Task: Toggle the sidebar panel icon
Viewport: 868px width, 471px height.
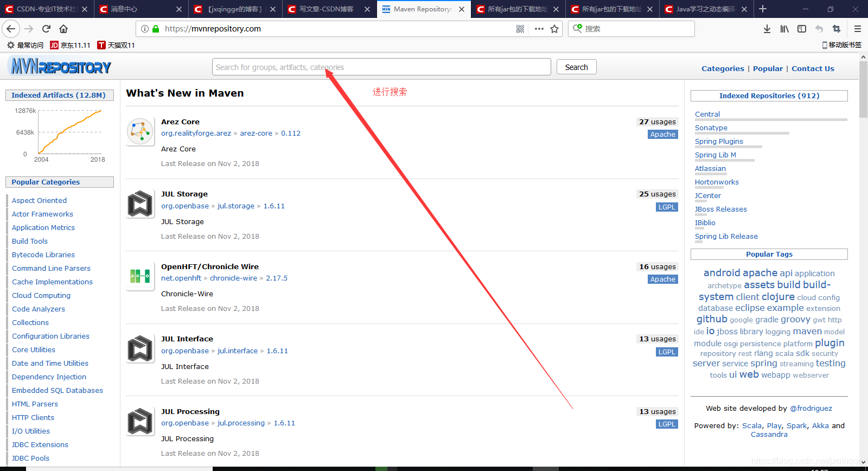Action: click(x=802, y=29)
